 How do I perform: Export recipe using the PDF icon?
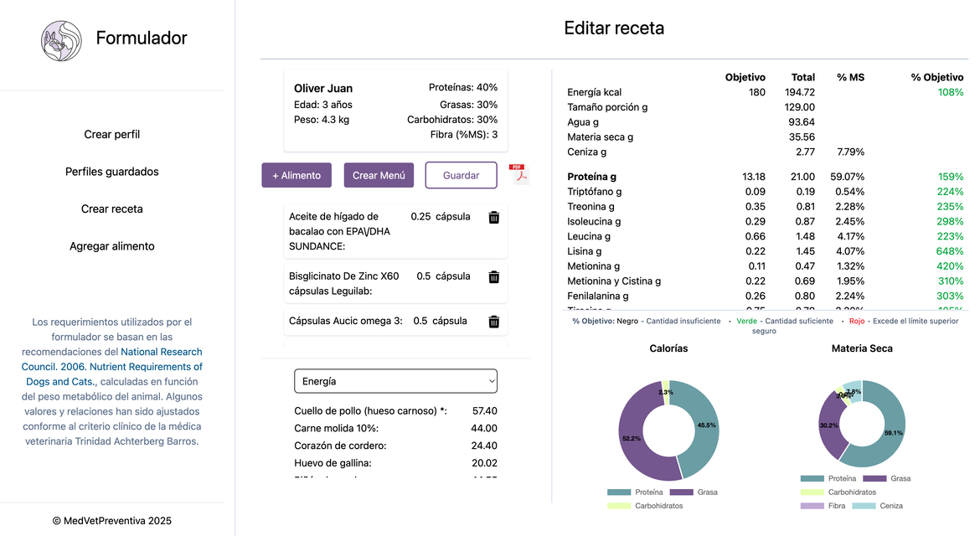(518, 174)
